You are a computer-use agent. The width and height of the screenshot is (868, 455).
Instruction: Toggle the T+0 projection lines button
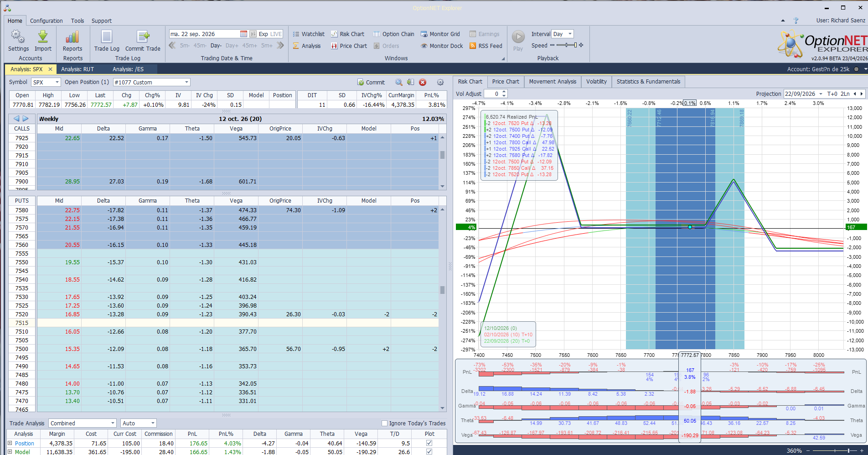[832, 94]
